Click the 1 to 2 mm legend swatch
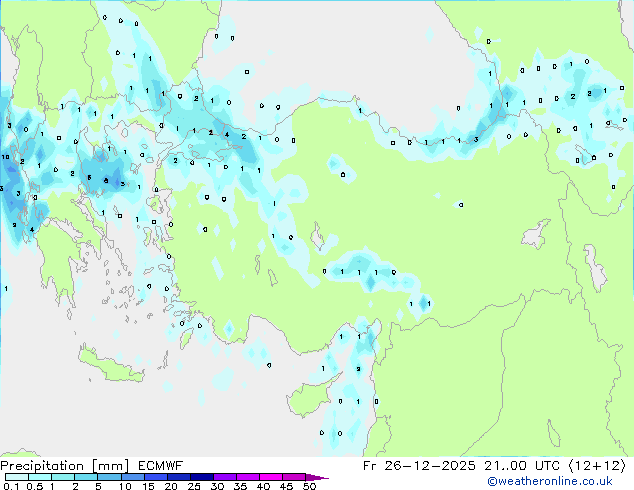The height and width of the screenshot is (490, 634). click(63, 477)
